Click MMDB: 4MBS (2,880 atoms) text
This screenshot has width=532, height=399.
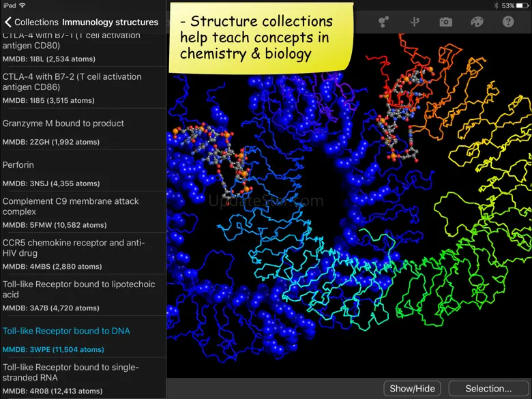click(x=53, y=266)
